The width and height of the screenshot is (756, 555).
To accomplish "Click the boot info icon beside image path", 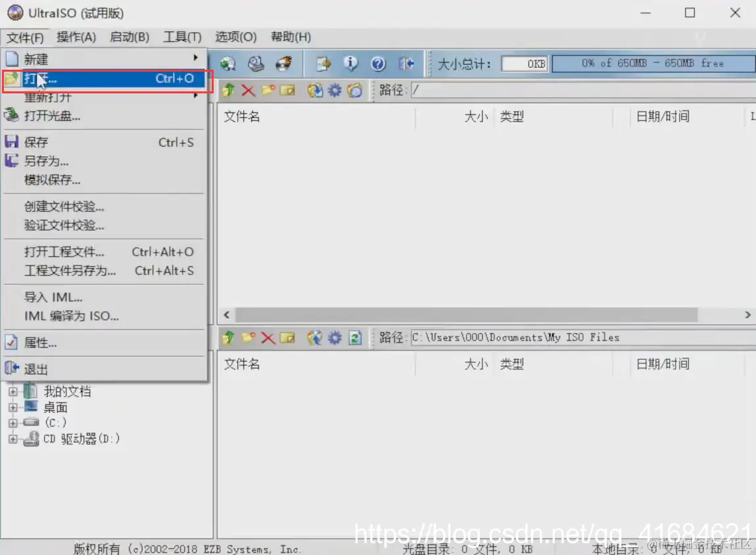I will (x=355, y=90).
